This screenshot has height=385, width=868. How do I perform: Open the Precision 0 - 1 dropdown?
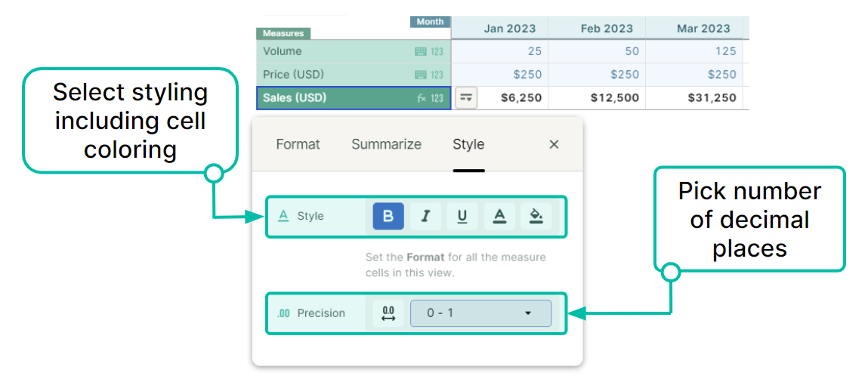click(x=480, y=313)
